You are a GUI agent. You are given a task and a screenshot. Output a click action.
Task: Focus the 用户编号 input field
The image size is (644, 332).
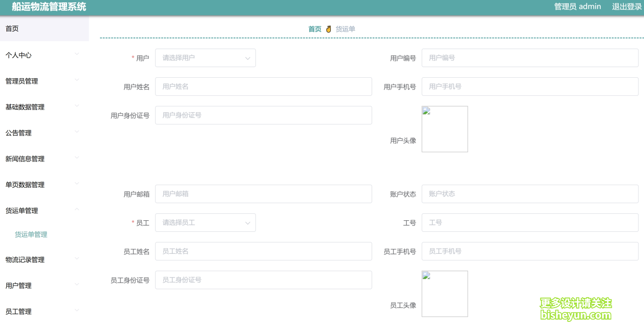point(530,58)
